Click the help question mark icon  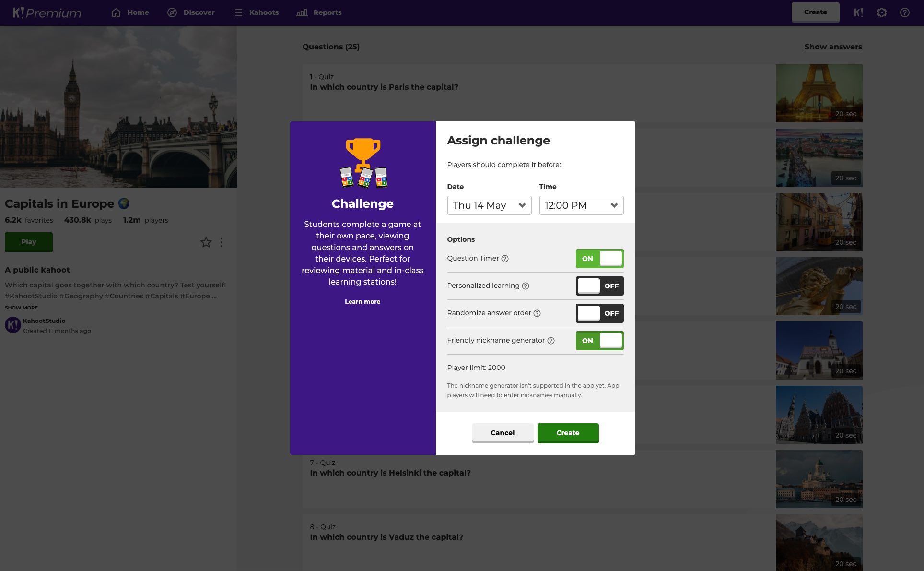[905, 12]
